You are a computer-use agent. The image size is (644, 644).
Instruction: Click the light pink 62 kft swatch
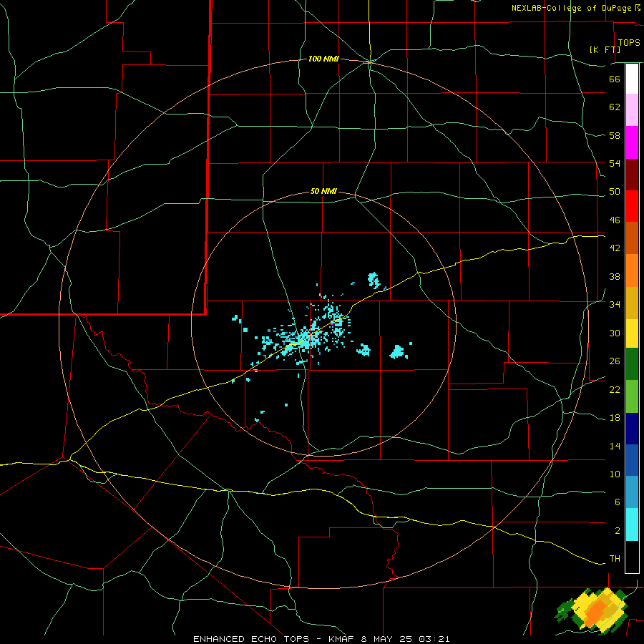coord(632,110)
